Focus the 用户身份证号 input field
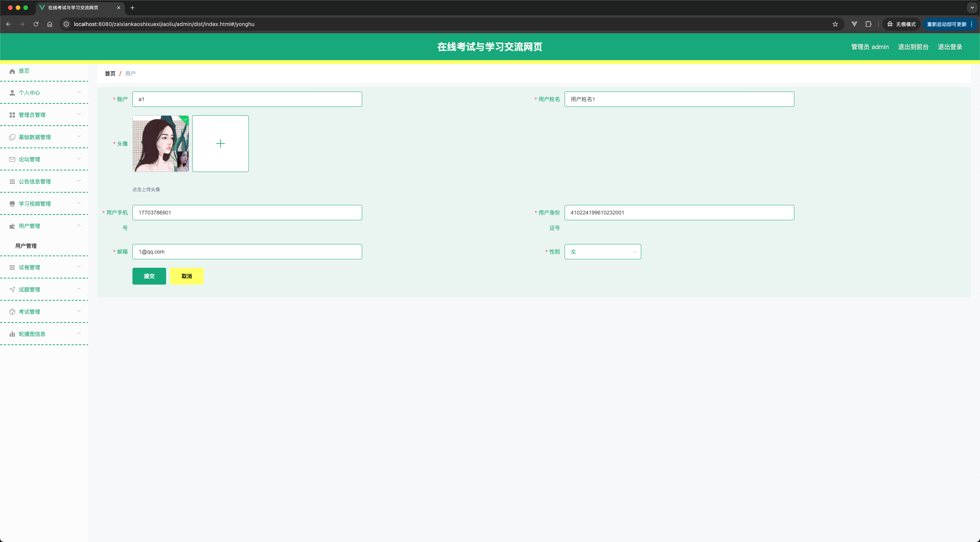This screenshot has width=980, height=542. pos(679,213)
